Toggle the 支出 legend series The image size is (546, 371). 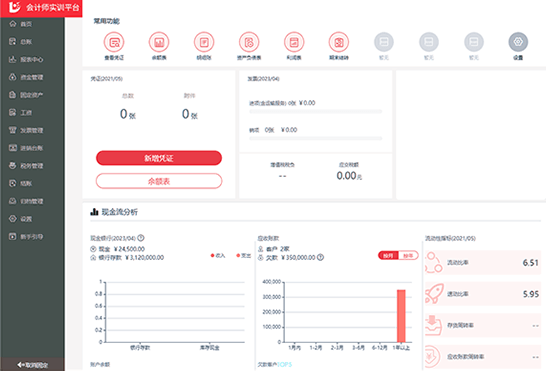pyautogui.click(x=244, y=256)
